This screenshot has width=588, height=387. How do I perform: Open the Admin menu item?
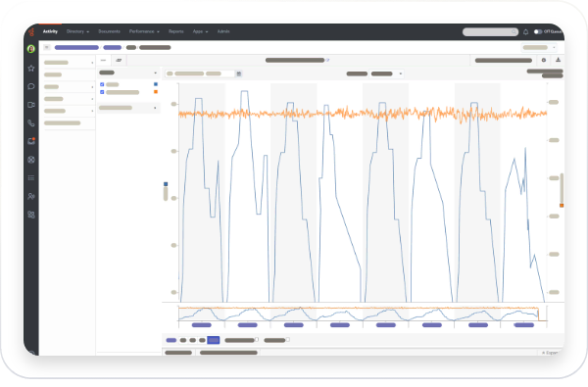coord(223,31)
